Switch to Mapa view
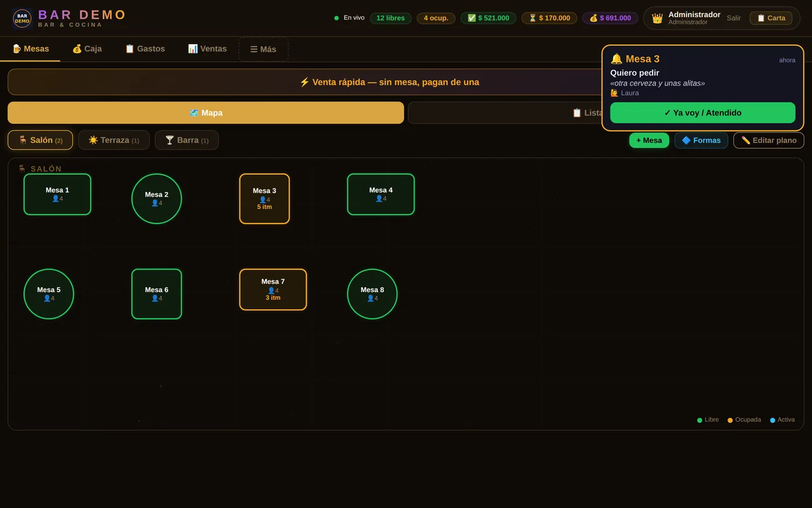The width and height of the screenshot is (812, 508). pos(206,113)
